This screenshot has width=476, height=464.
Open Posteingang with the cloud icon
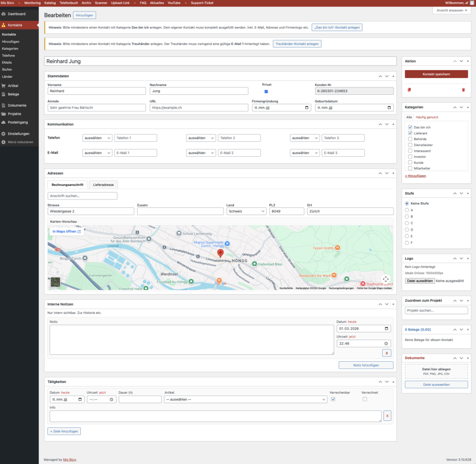point(17,122)
